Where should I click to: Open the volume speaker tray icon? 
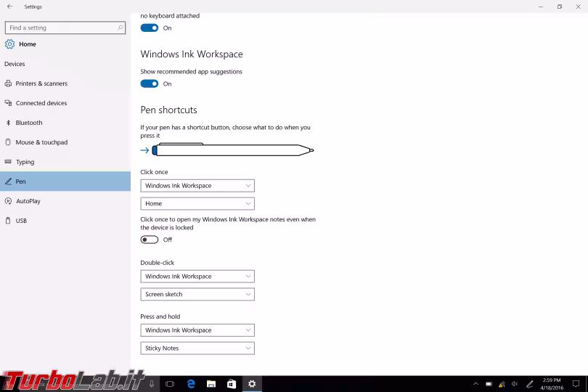(x=515, y=384)
